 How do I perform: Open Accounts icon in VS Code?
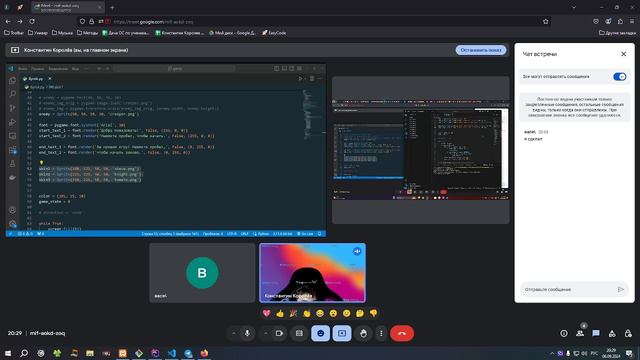point(12,210)
